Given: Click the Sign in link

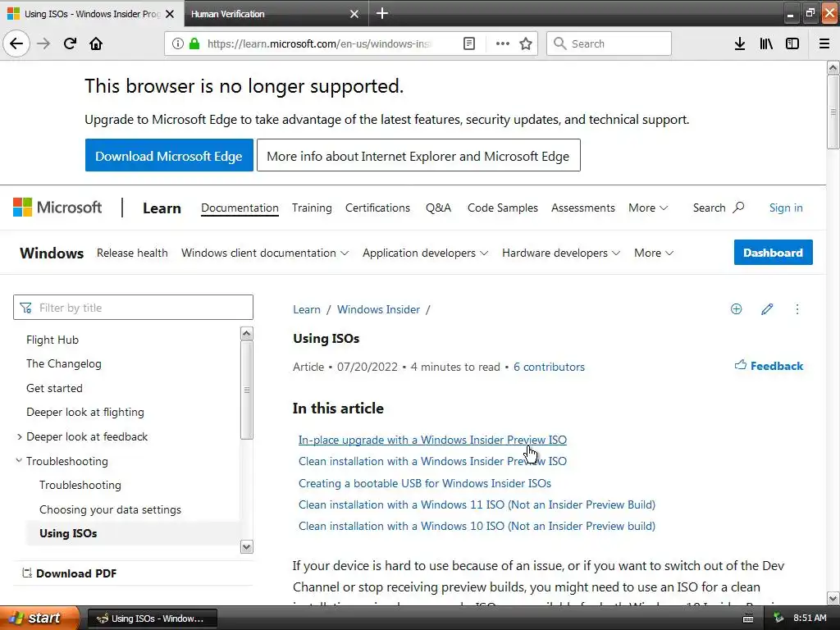Looking at the screenshot, I should 786,208.
